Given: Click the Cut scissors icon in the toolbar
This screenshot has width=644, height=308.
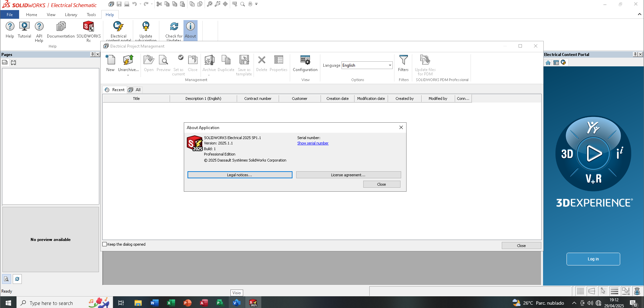Looking at the screenshot, I should click(159, 4).
